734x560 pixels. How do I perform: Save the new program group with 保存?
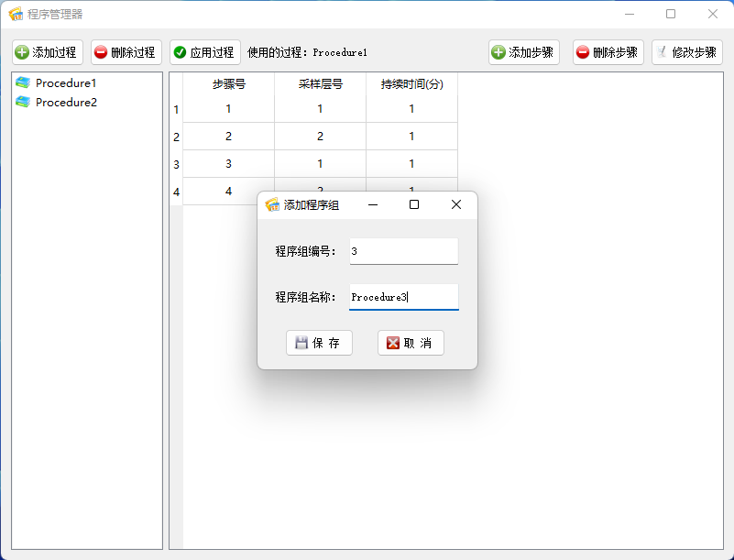coord(319,343)
